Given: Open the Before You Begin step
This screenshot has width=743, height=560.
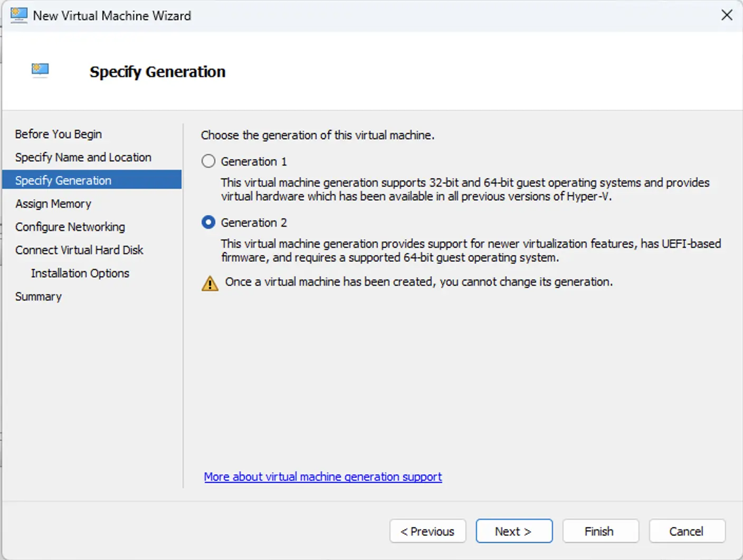Looking at the screenshot, I should pos(59,133).
